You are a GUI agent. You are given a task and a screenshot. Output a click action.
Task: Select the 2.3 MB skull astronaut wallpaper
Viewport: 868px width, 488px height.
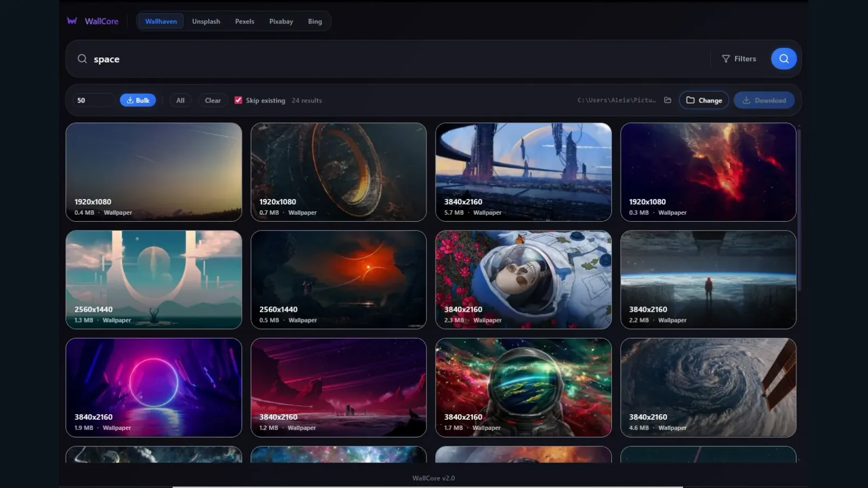point(524,280)
